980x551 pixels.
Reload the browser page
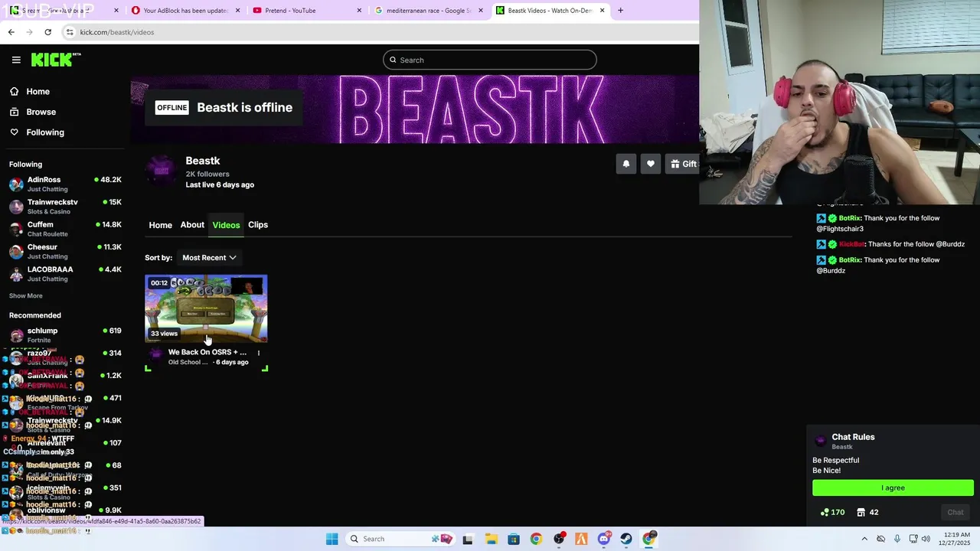point(47,32)
